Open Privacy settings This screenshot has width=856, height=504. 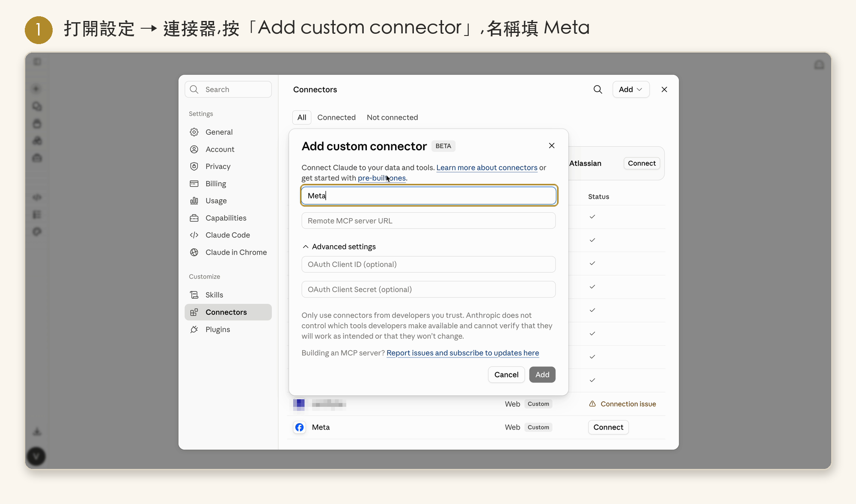(x=228, y=166)
